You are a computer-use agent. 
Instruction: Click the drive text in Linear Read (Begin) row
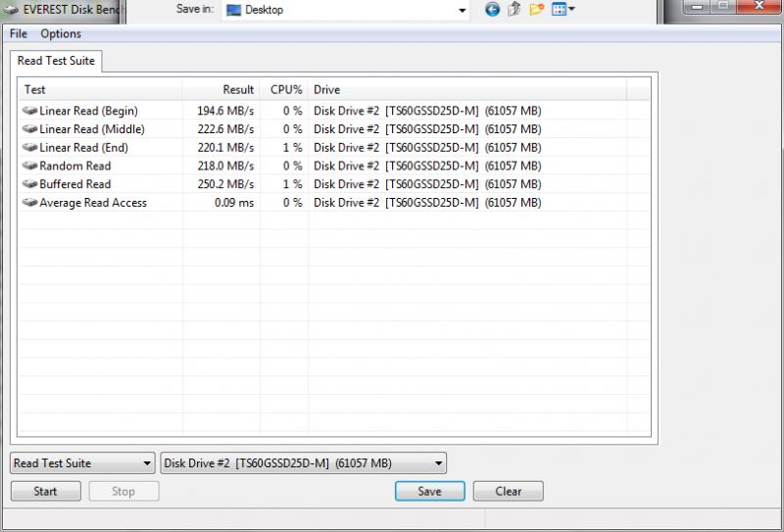click(427, 111)
